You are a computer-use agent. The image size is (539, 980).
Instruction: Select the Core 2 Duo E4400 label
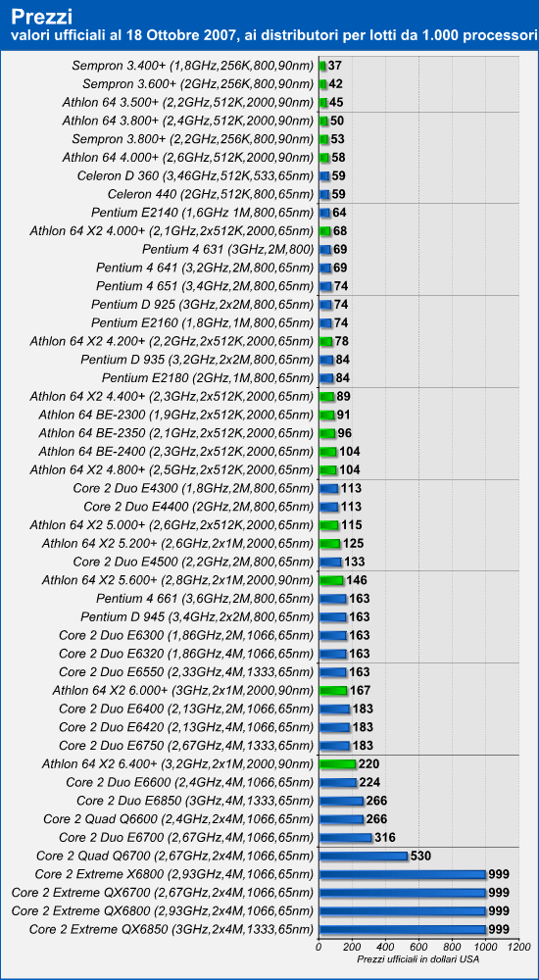pyautogui.click(x=198, y=507)
